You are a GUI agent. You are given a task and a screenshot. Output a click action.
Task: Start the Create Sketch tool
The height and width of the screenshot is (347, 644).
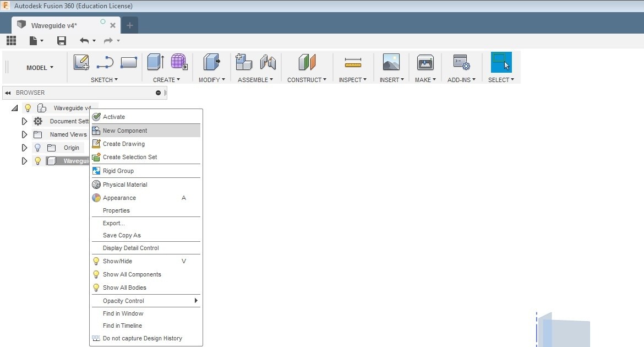coord(81,62)
